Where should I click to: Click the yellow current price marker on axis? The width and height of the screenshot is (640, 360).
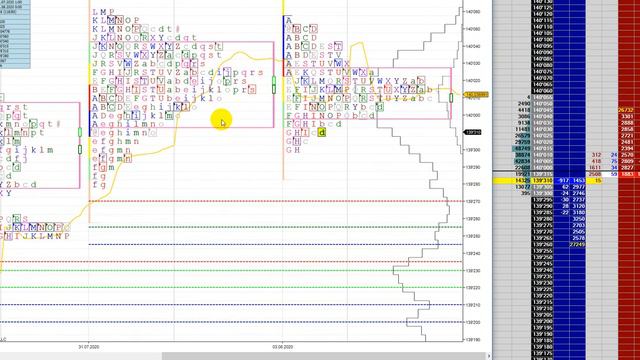[x=476, y=95]
